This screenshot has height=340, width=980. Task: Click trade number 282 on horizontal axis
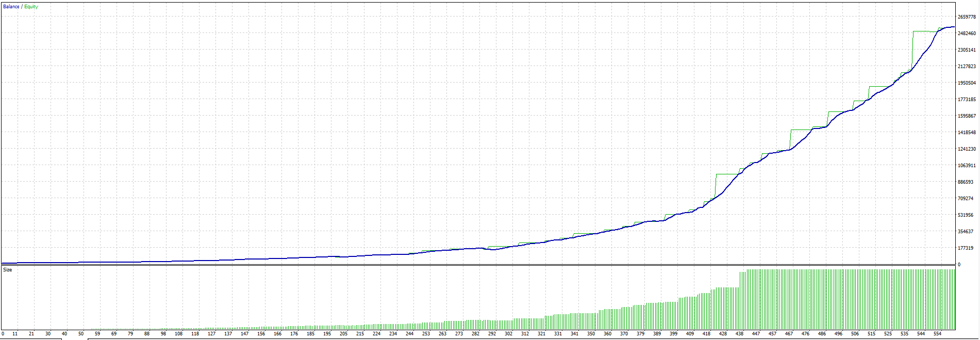pyautogui.click(x=475, y=334)
